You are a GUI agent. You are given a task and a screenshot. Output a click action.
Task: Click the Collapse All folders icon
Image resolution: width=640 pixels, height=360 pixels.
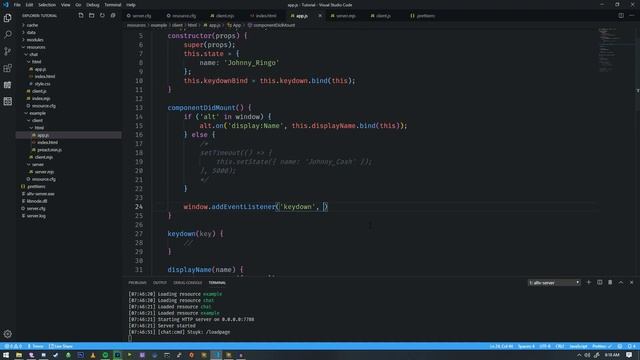click(x=113, y=16)
